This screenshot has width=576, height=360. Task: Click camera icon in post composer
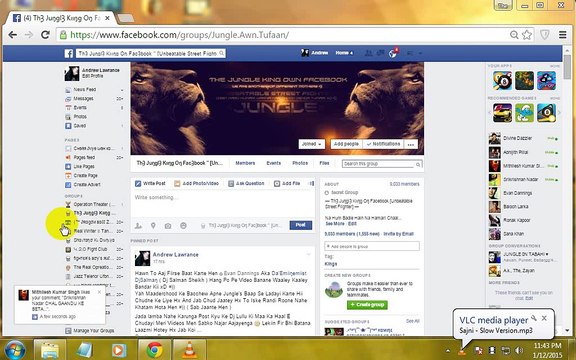tap(168, 226)
